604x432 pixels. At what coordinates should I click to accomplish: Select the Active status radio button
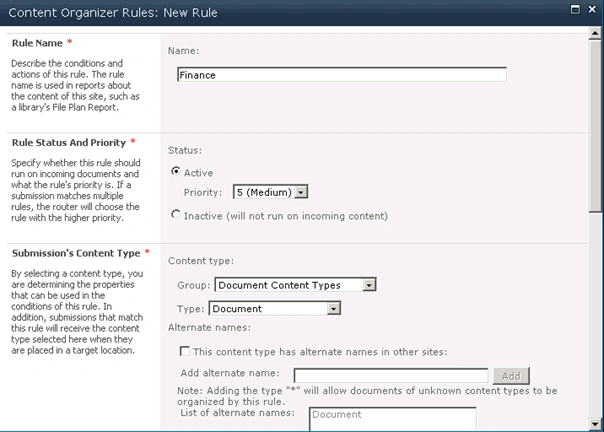click(x=176, y=171)
